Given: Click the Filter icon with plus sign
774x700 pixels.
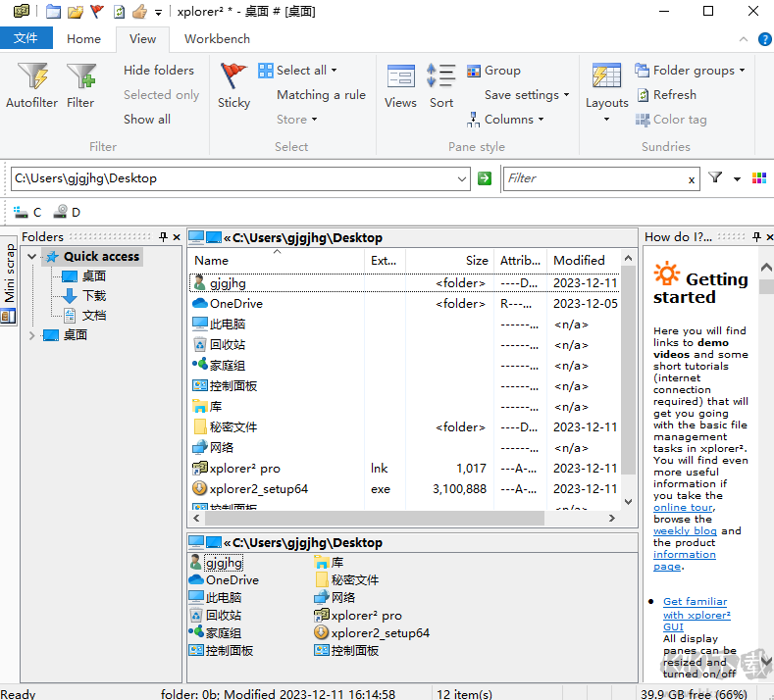Looking at the screenshot, I should (x=80, y=78).
